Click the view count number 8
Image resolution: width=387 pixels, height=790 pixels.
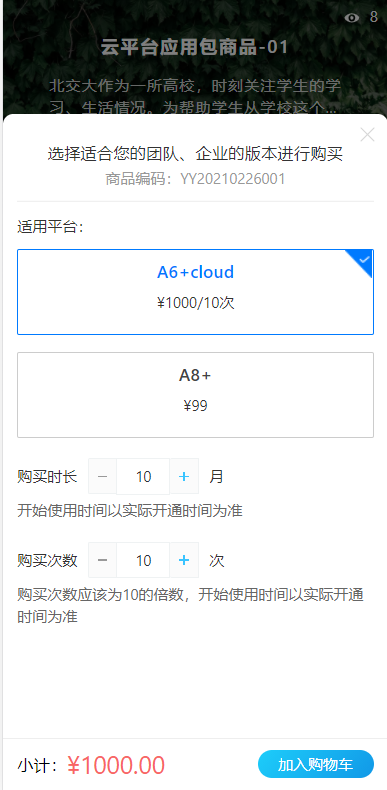pyautogui.click(x=373, y=17)
